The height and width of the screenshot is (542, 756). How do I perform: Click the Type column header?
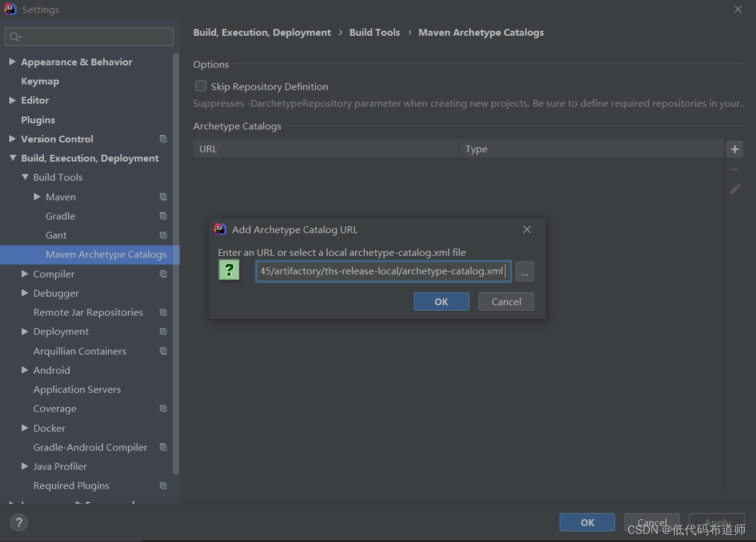(x=591, y=149)
